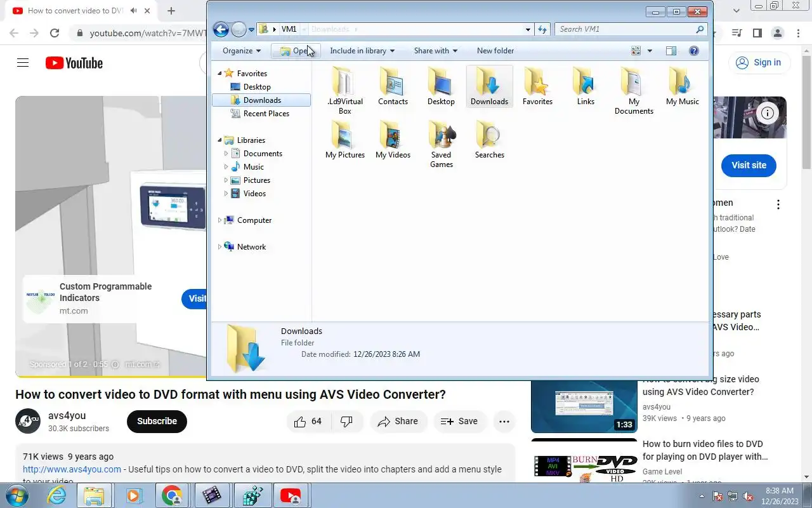Viewport: 812px width, 508px height.
Task: Select the Downloads folder in file pane
Action: [x=489, y=86]
